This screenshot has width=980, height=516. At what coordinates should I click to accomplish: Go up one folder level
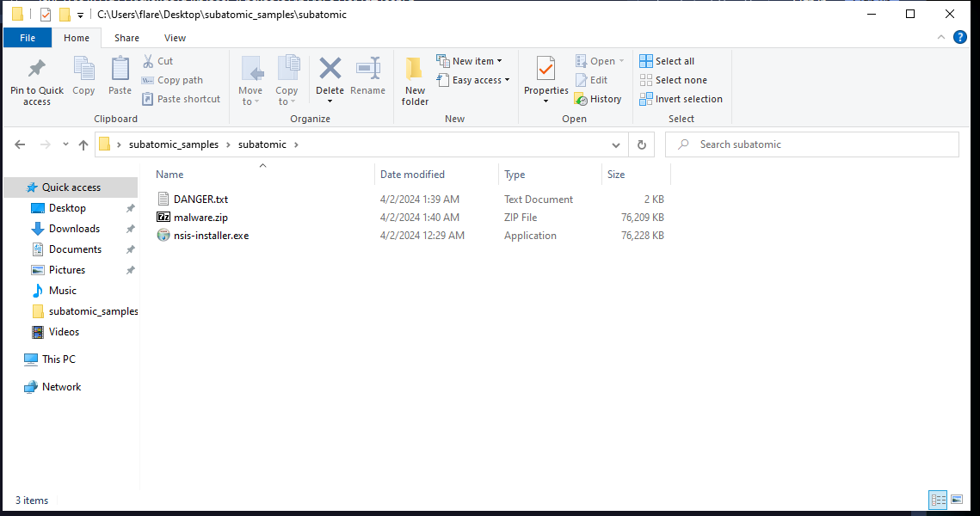(83, 144)
